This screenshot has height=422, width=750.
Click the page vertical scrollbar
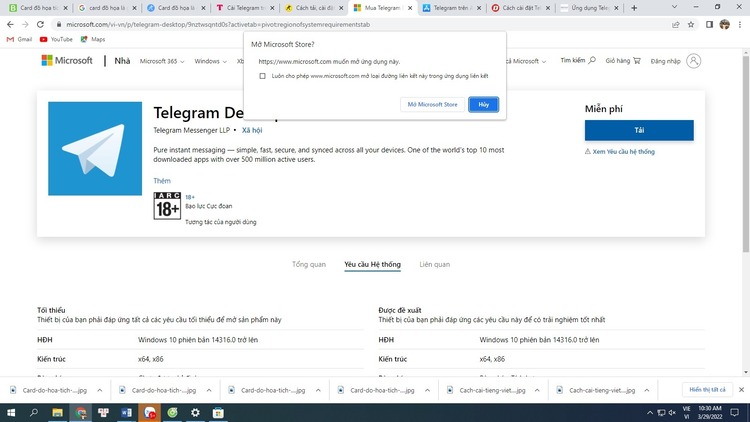[746, 153]
